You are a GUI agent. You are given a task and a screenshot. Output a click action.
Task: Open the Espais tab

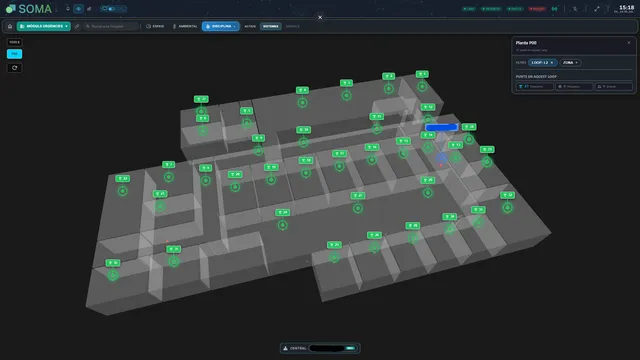tap(155, 26)
